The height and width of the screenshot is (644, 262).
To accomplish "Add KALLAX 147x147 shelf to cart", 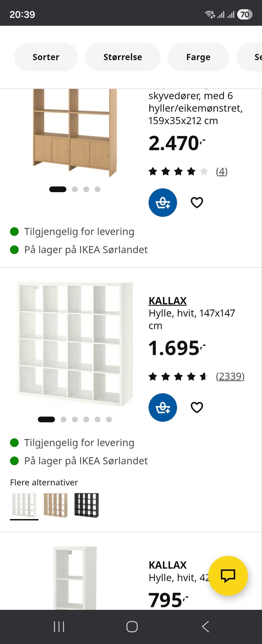I will [163, 407].
